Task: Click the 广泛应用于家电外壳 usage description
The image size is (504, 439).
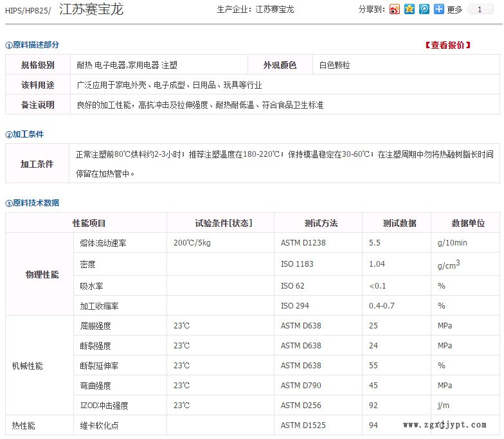Action: tap(170, 85)
